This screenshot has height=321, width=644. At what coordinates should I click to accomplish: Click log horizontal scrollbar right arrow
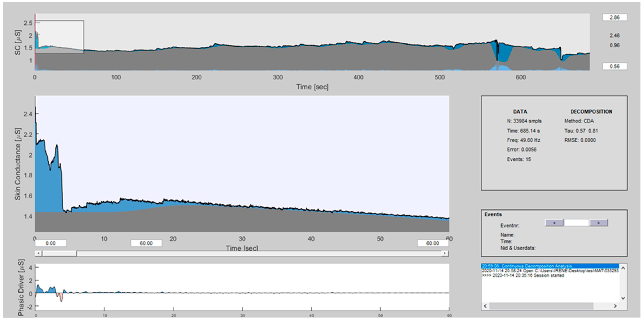tap(615, 306)
